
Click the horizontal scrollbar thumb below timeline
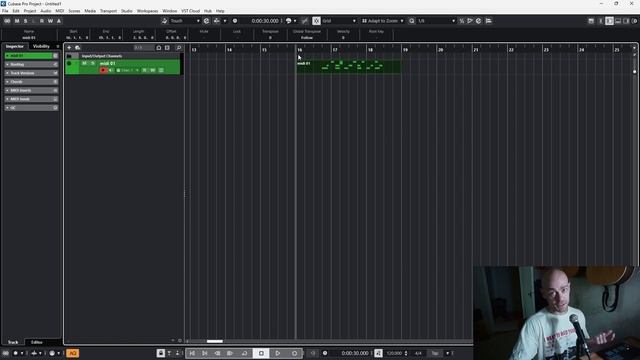(x=215, y=341)
